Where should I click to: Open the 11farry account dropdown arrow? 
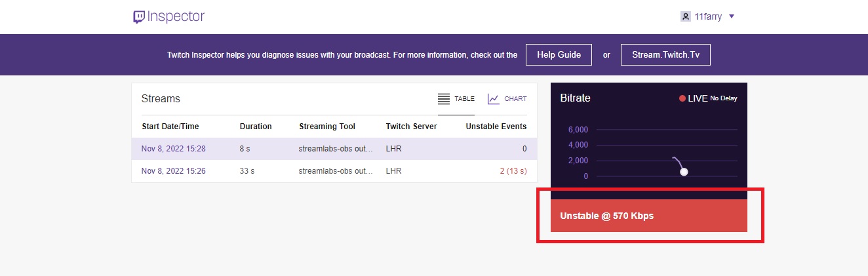pos(732,16)
